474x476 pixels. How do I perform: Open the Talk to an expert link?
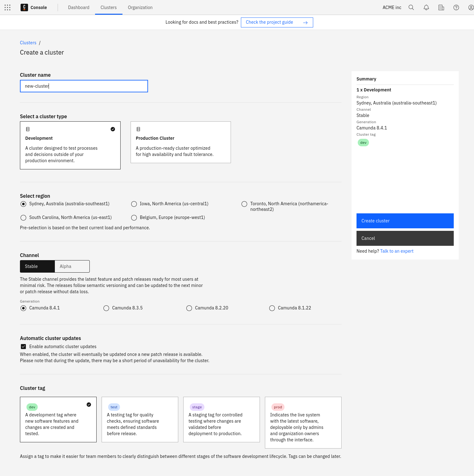pyautogui.click(x=397, y=251)
